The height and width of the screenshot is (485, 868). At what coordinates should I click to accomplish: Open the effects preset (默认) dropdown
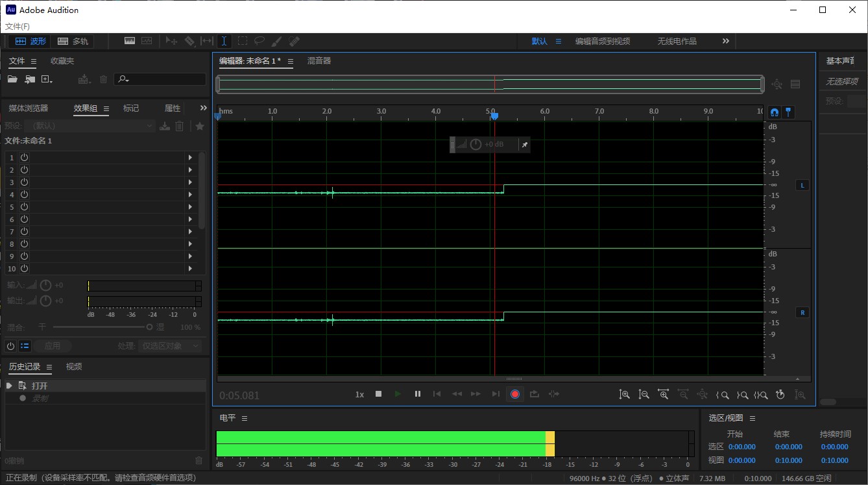tap(90, 126)
